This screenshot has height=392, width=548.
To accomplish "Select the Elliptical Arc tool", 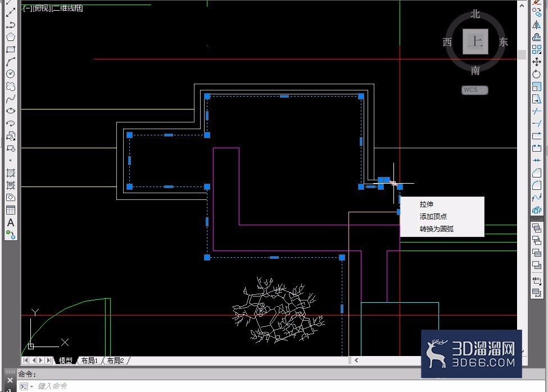I will point(11,123).
